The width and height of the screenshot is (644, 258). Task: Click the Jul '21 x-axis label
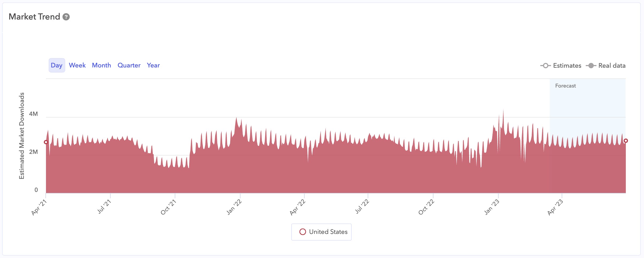pyautogui.click(x=104, y=207)
